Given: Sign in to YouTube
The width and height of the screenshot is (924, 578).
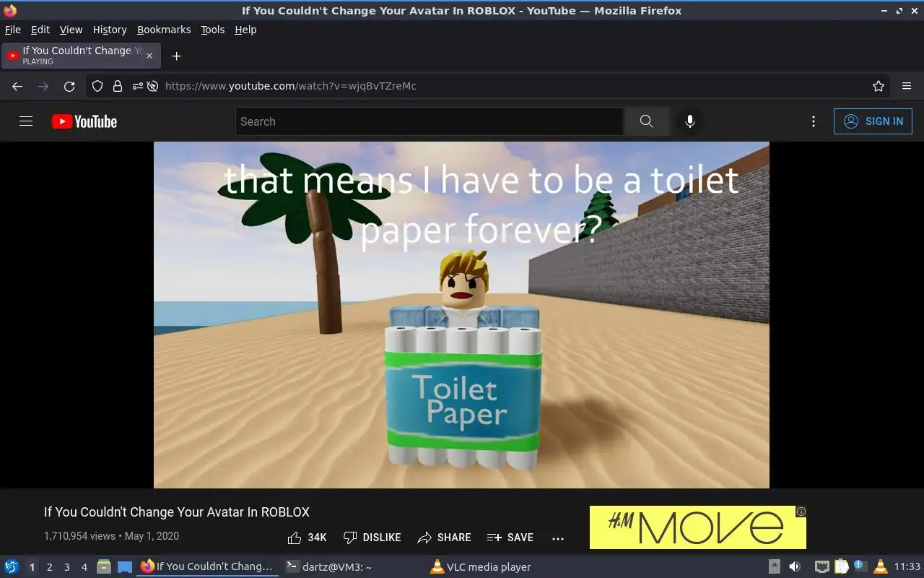Looking at the screenshot, I should point(873,121).
